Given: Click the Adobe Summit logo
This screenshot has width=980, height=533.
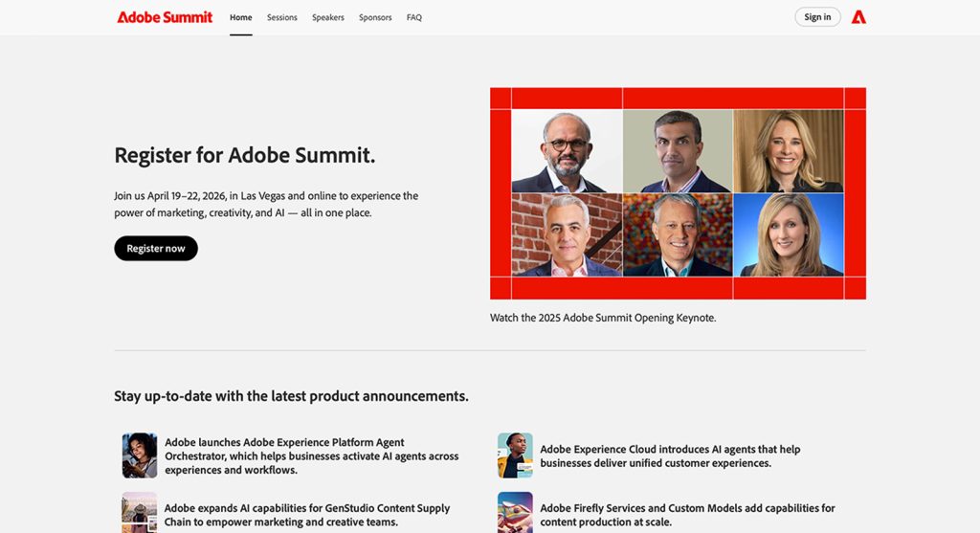Looking at the screenshot, I should point(165,17).
